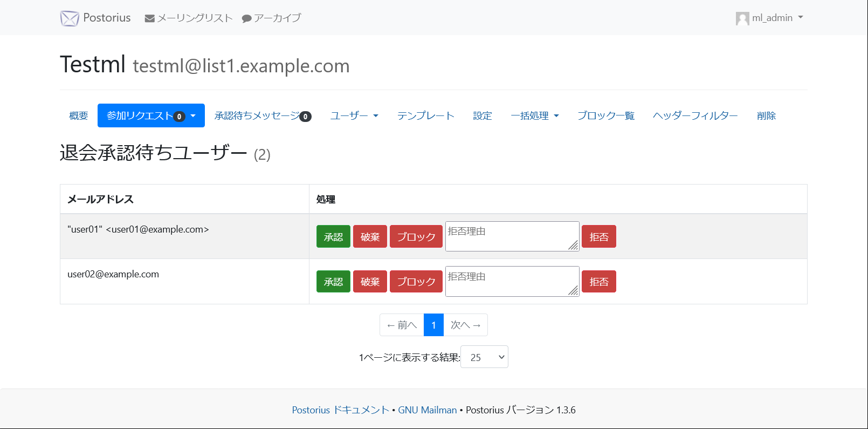Expand the 参加リクエスト dropdown
The width and height of the screenshot is (868, 429).
pos(151,115)
